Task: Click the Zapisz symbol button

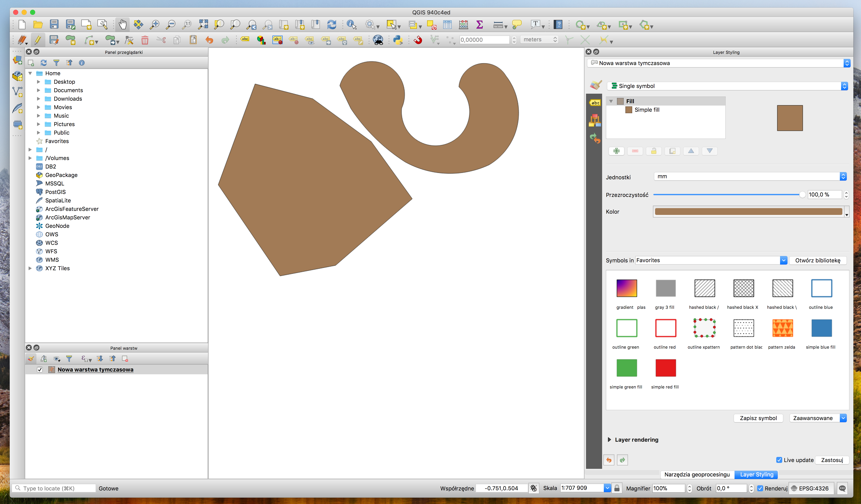Action: pyautogui.click(x=758, y=418)
